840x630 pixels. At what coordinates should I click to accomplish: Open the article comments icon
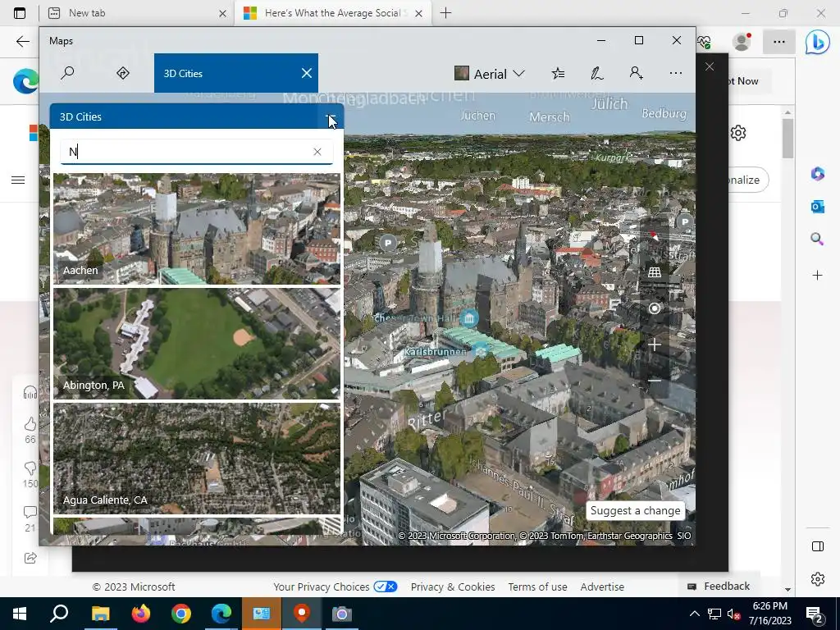(30, 512)
